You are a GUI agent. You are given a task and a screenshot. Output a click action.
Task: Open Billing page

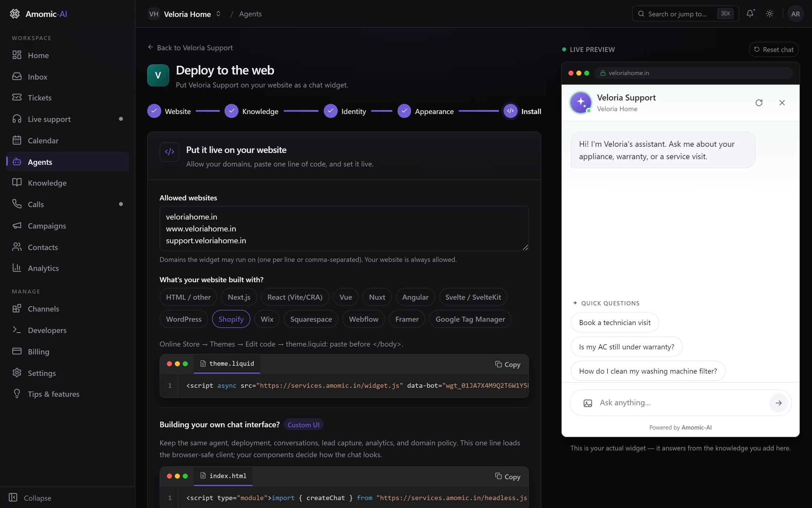68,352
